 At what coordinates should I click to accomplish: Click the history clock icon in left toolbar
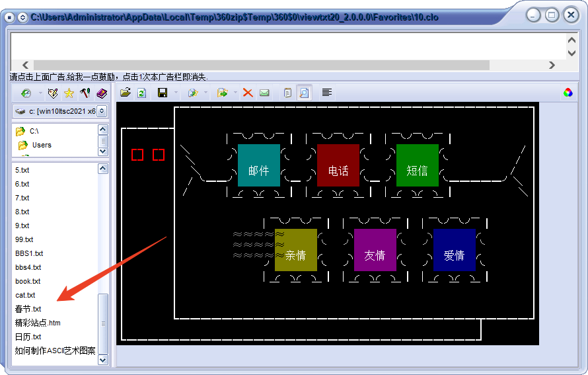click(26, 93)
